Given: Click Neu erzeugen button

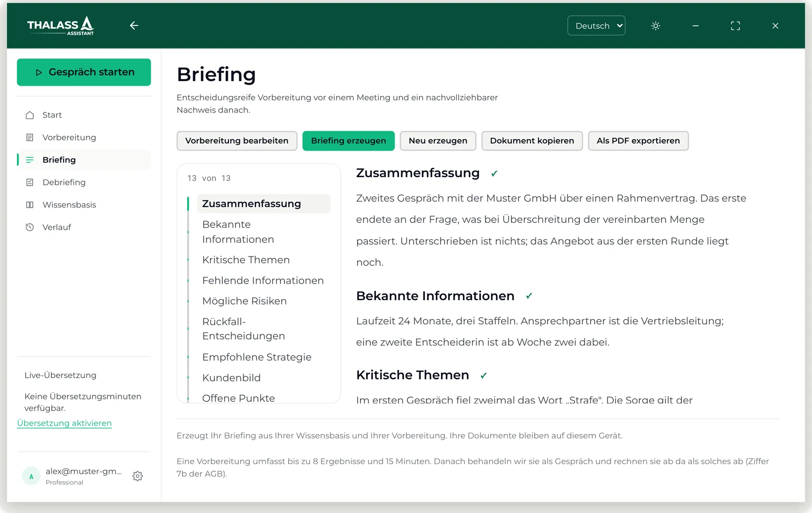Looking at the screenshot, I should point(438,141).
